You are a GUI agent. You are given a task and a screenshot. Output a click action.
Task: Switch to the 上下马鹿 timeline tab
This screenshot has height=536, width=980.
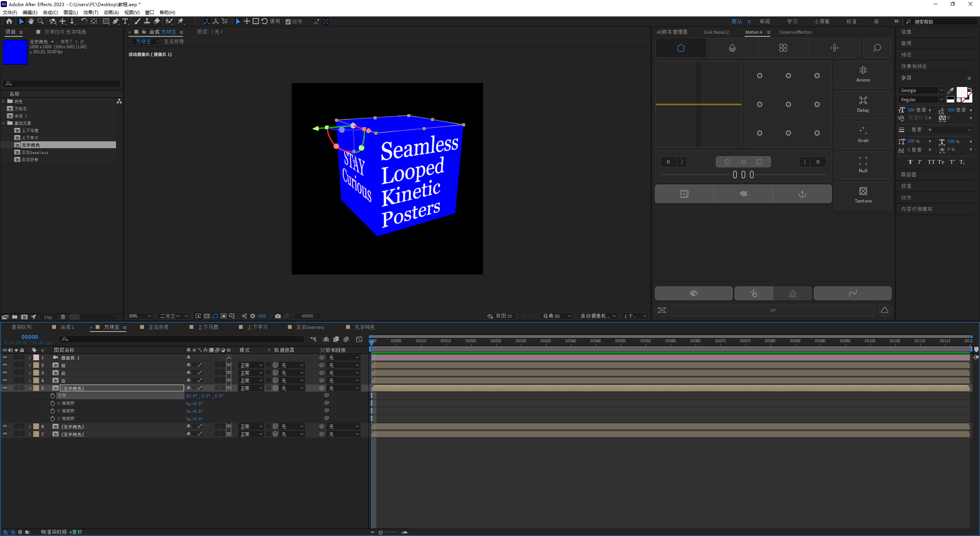click(208, 327)
